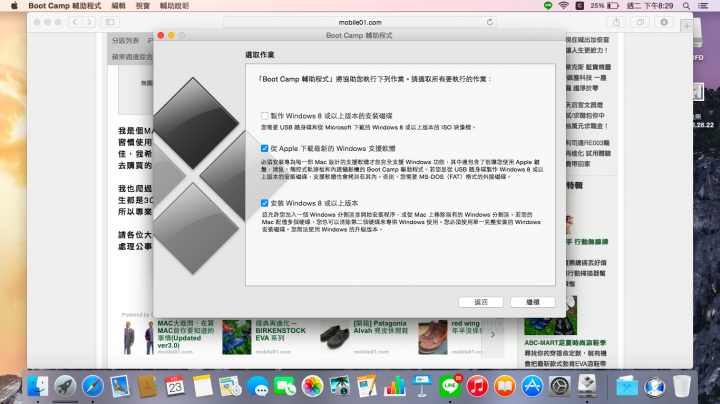
Task: Open Notification Center list icon
Action: tap(703, 6)
